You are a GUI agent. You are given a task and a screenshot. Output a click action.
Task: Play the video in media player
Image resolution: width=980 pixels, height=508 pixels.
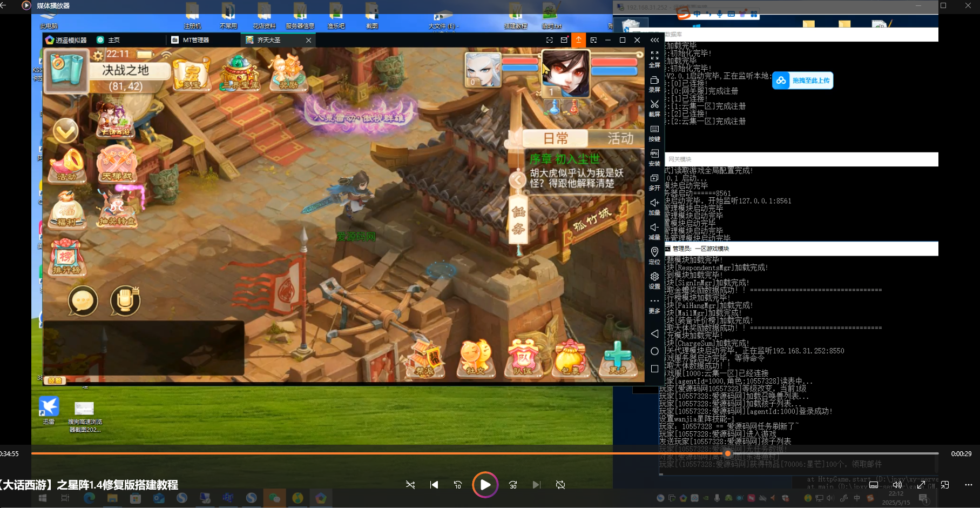(485, 485)
